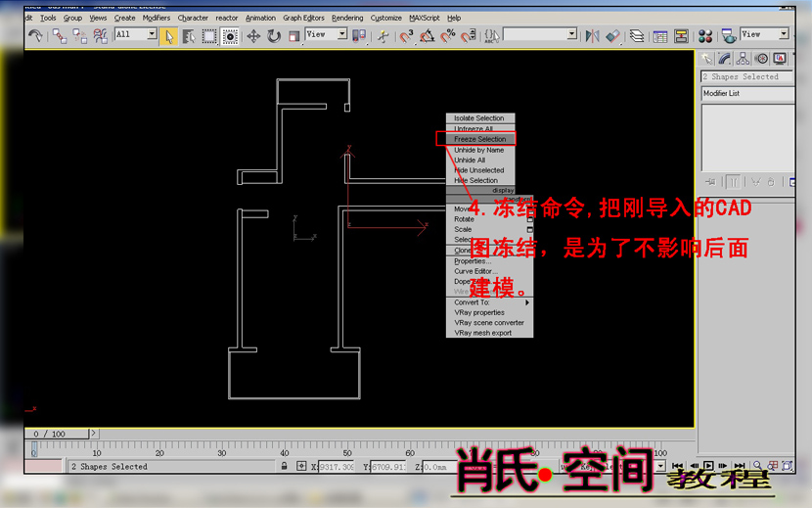Select the Select and Link tool
This screenshot has width=812, height=508.
coord(60,36)
